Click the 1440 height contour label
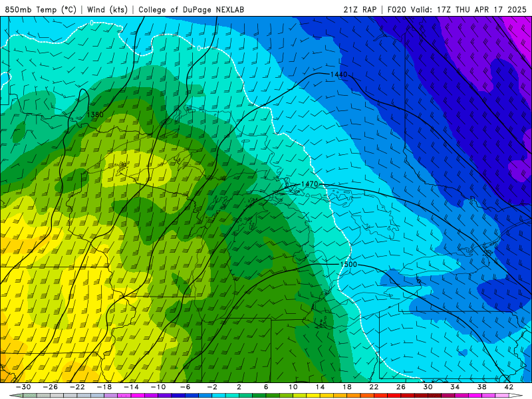 pos(338,74)
